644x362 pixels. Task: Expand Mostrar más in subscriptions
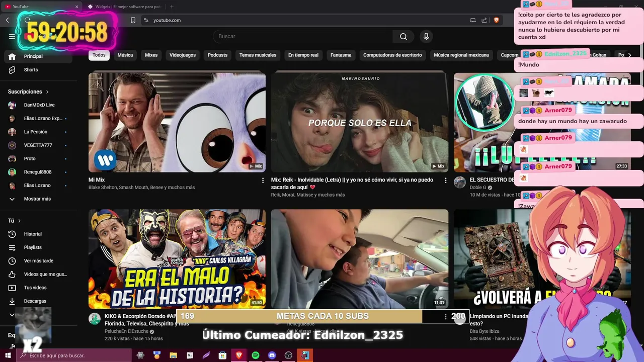click(x=37, y=199)
